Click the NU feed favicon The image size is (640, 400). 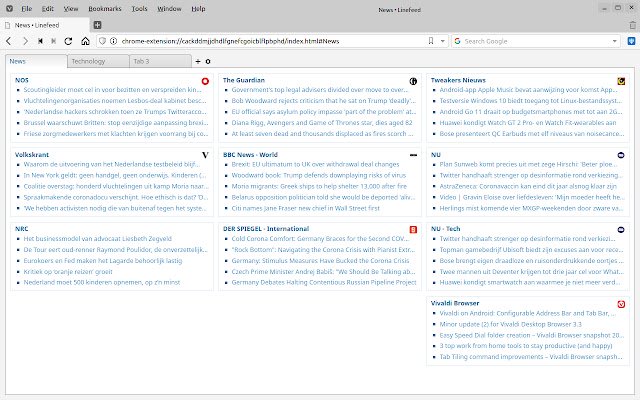click(x=621, y=155)
